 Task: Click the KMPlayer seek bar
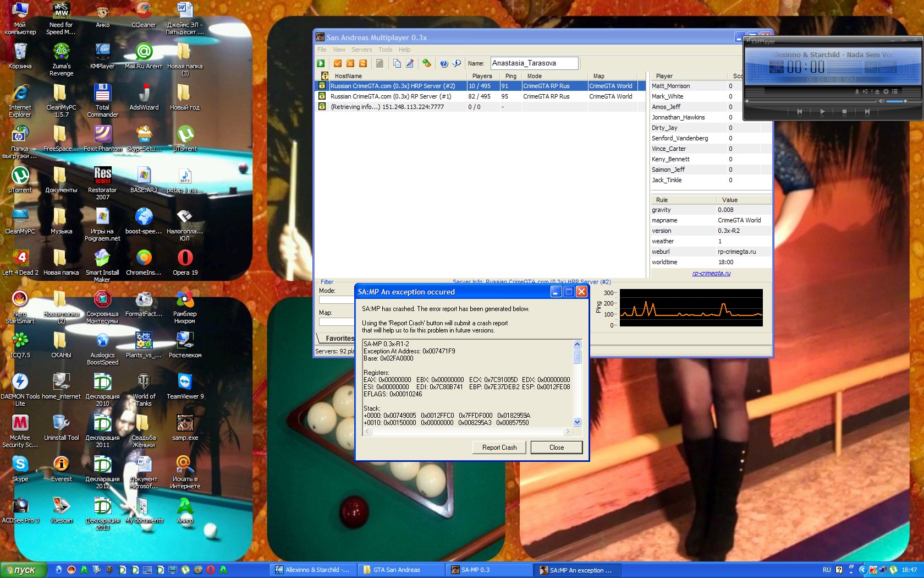[811, 102]
